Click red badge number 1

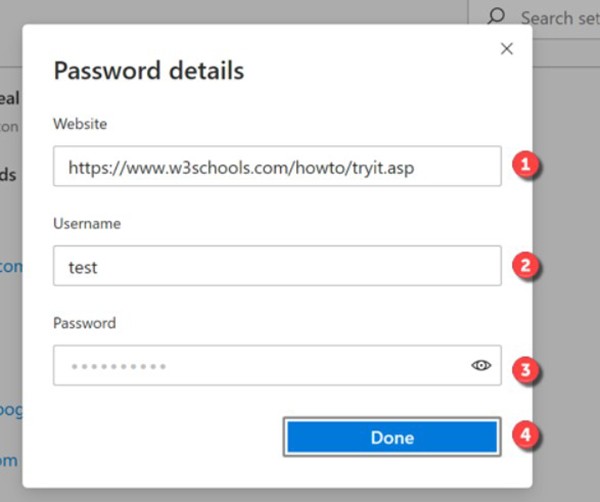point(527,167)
